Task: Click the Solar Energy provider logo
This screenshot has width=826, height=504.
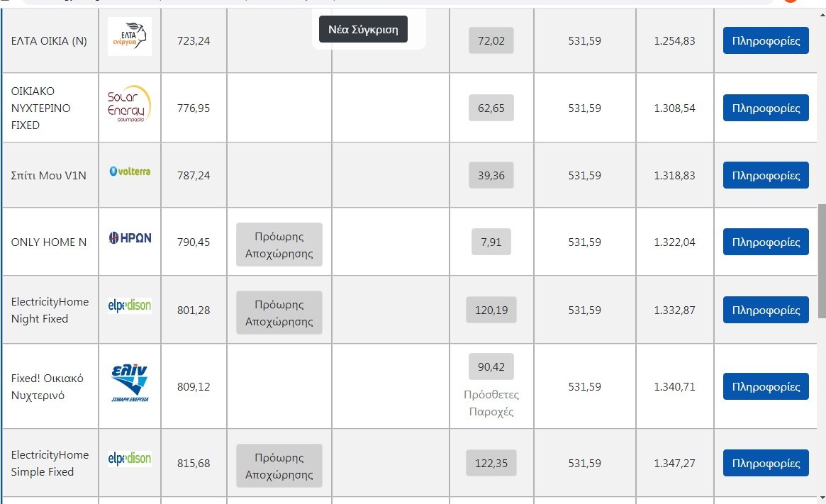Action: [x=130, y=103]
